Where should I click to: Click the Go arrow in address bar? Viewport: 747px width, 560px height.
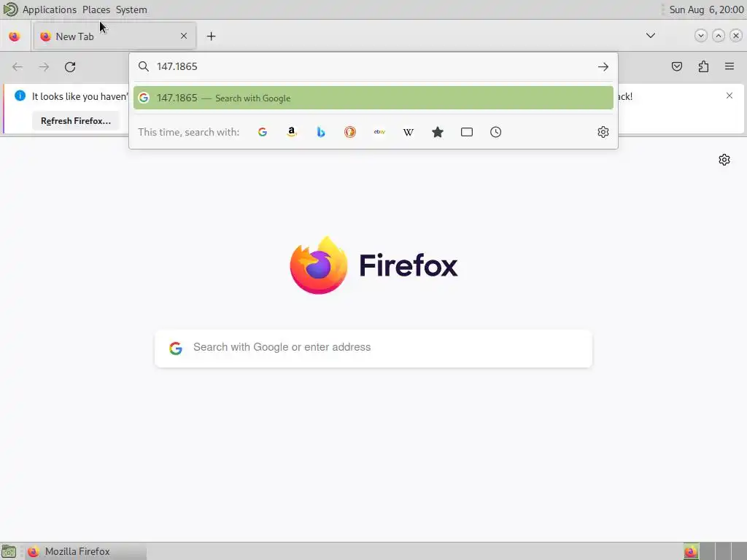click(603, 66)
